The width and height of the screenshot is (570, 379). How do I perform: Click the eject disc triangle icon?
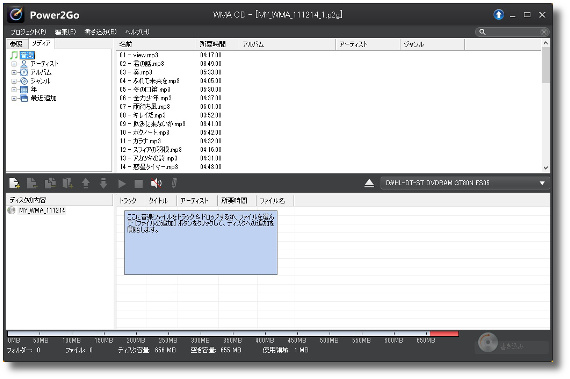[369, 183]
